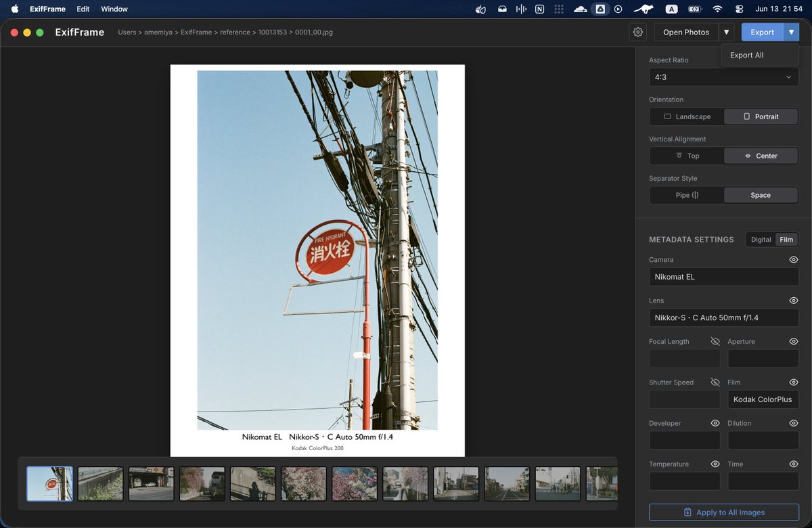
Task: Click Apply to All Images button
Action: pyautogui.click(x=723, y=512)
